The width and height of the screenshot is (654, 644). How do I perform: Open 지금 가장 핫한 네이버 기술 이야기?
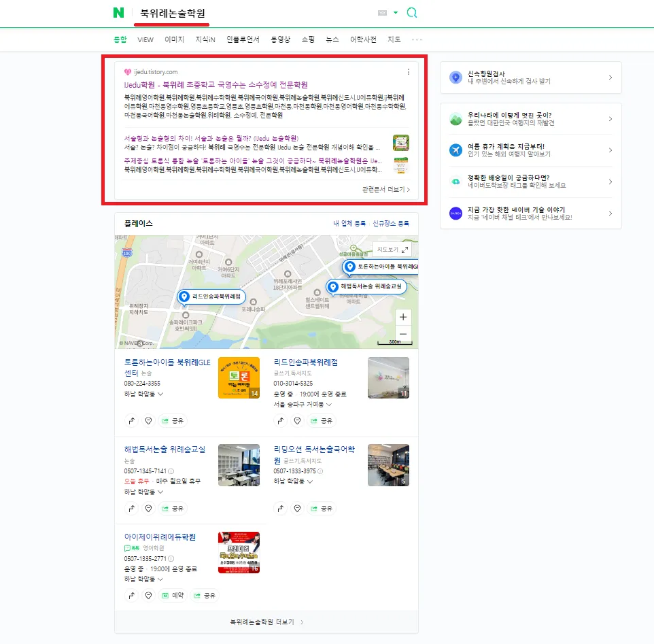pos(530,213)
